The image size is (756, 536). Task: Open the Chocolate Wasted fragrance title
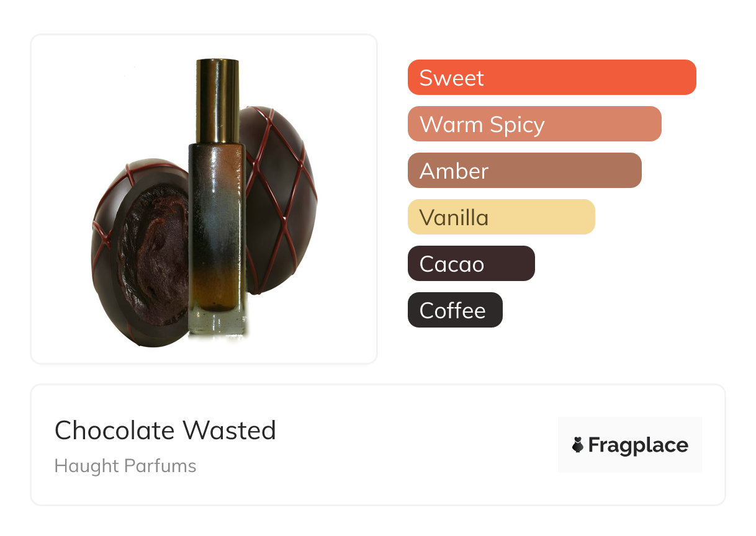[x=165, y=431]
